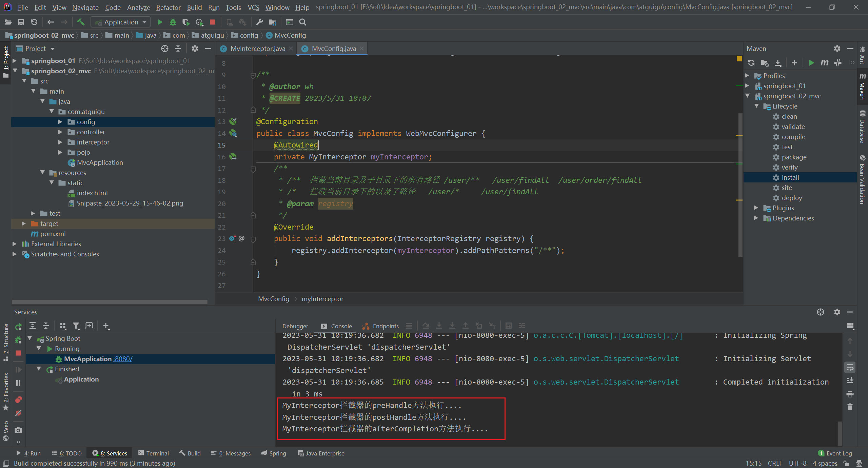The image size is (868, 468).
Task: Open settings using the wrench icon
Action: (x=259, y=22)
